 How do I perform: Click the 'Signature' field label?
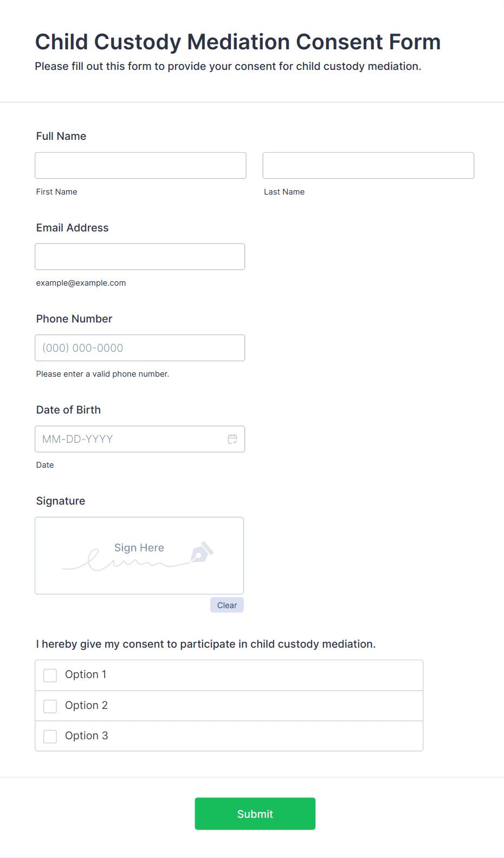(x=61, y=501)
